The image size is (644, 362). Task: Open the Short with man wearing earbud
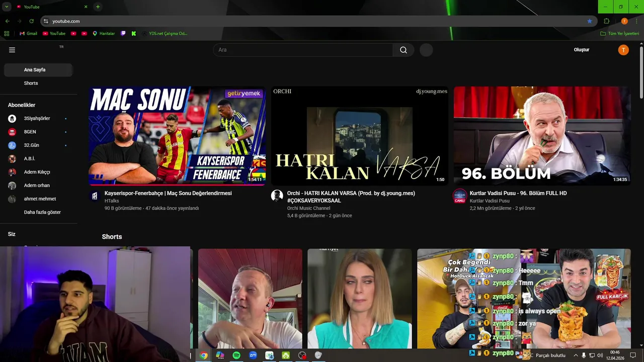click(250, 299)
